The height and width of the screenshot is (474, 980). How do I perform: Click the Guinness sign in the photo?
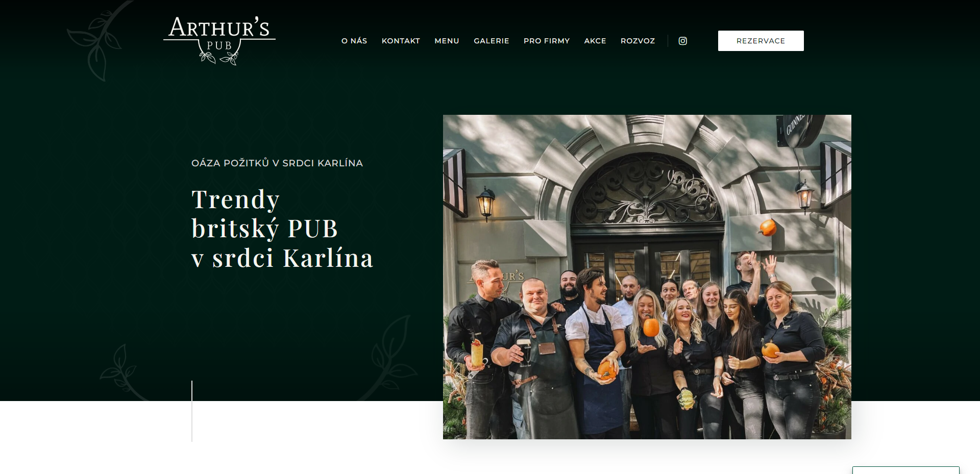[x=798, y=130]
